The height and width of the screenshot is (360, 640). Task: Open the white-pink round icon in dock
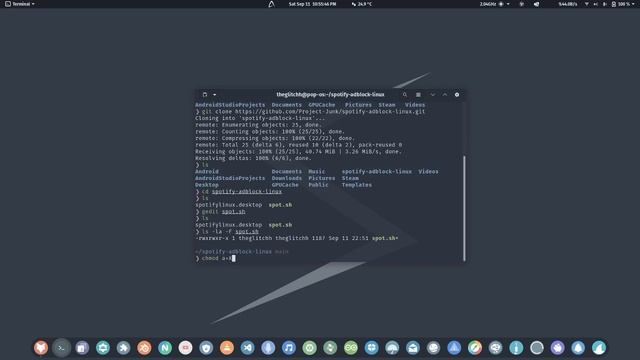[x=185, y=348]
